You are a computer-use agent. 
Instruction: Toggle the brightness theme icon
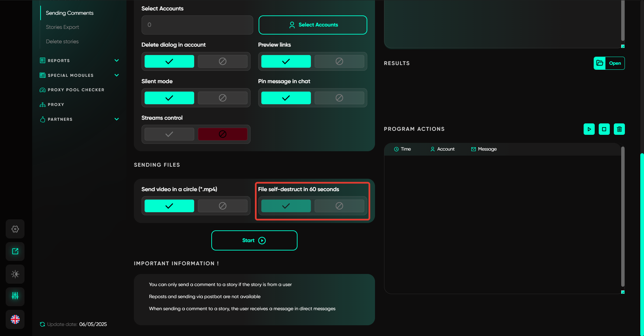coord(15,274)
